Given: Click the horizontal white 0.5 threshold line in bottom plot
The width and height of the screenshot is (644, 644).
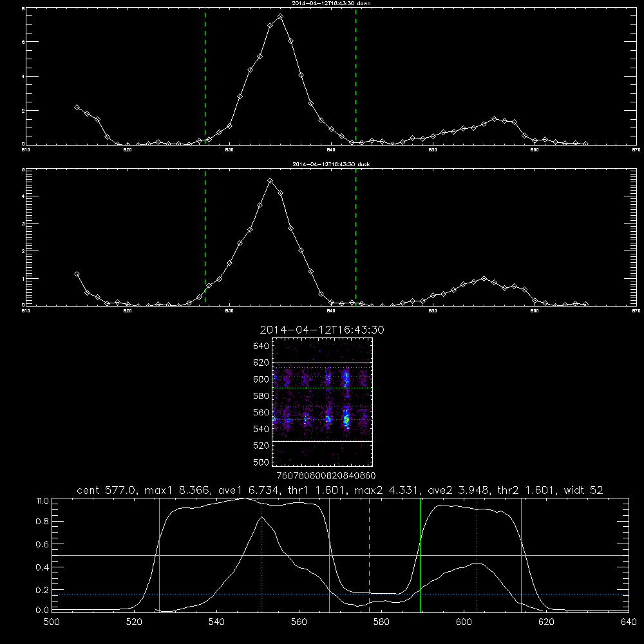Looking at the screenshot, I should tap(341, 555).
